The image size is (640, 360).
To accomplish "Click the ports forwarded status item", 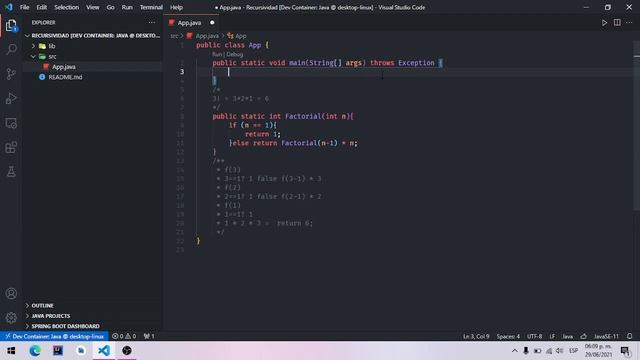I will (x=149, y=336).
